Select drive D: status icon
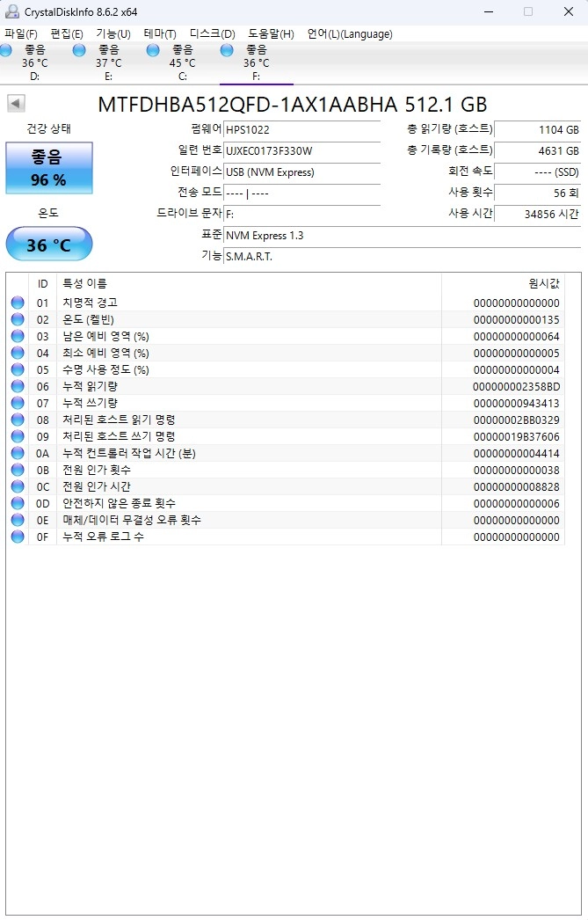The image size is (588, 920). pos(6,50)
